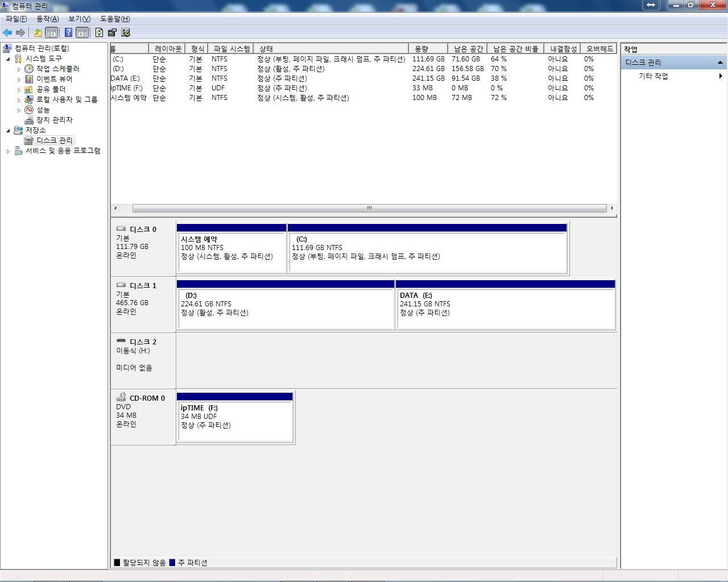728x582 pixels.
Task: Collapse the 저장소 tree node
Action: [x=8, y=130]
